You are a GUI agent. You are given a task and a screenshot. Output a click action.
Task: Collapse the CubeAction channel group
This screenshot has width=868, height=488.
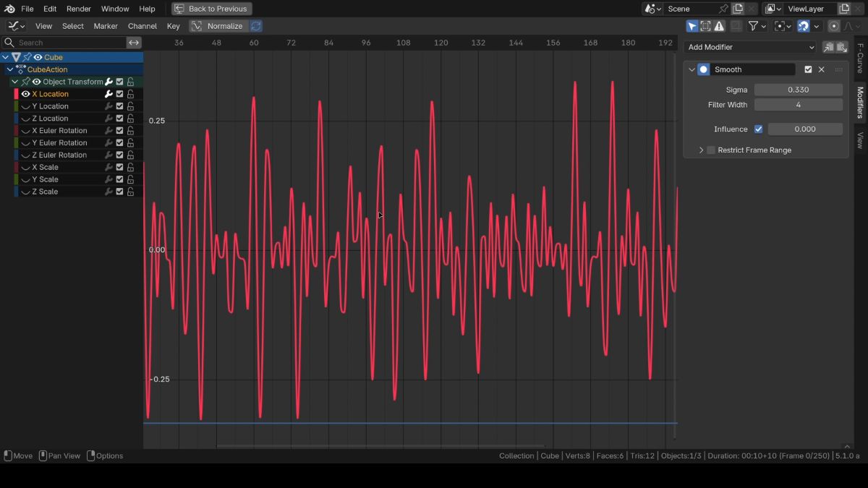[x=9, y=69]
